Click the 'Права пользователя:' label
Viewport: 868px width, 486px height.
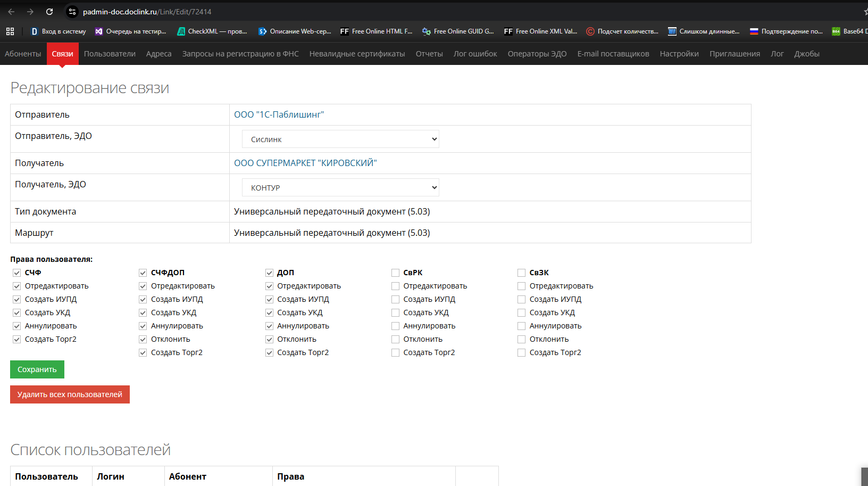(x=52, y=259)
